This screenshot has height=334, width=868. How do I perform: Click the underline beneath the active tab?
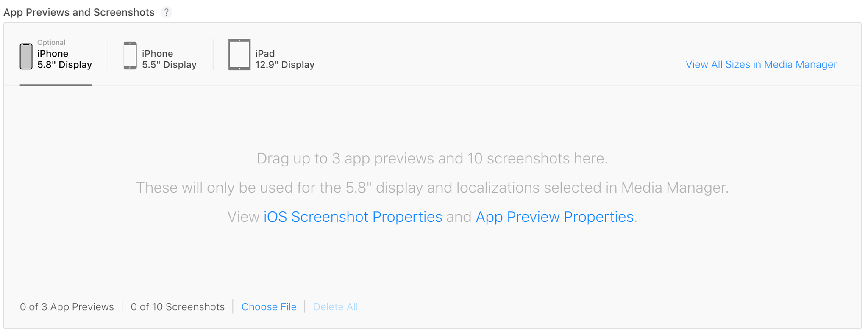(56, 85)
